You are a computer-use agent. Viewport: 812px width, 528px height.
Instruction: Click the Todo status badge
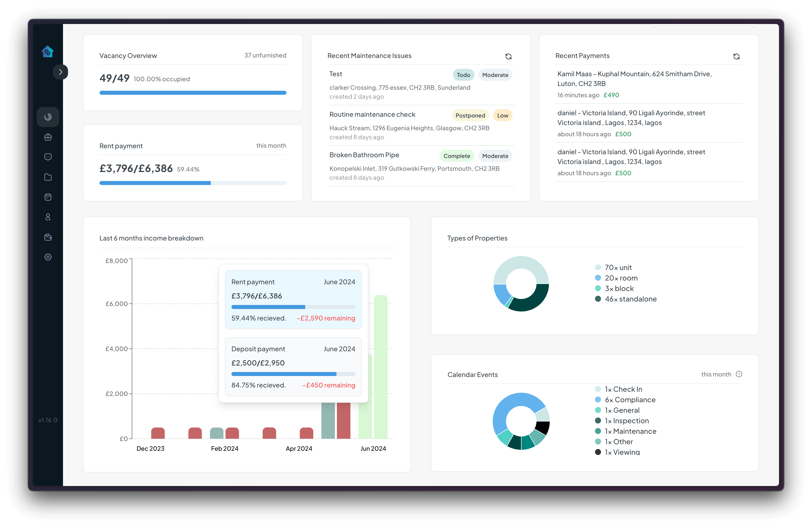(x=463, y=75)
